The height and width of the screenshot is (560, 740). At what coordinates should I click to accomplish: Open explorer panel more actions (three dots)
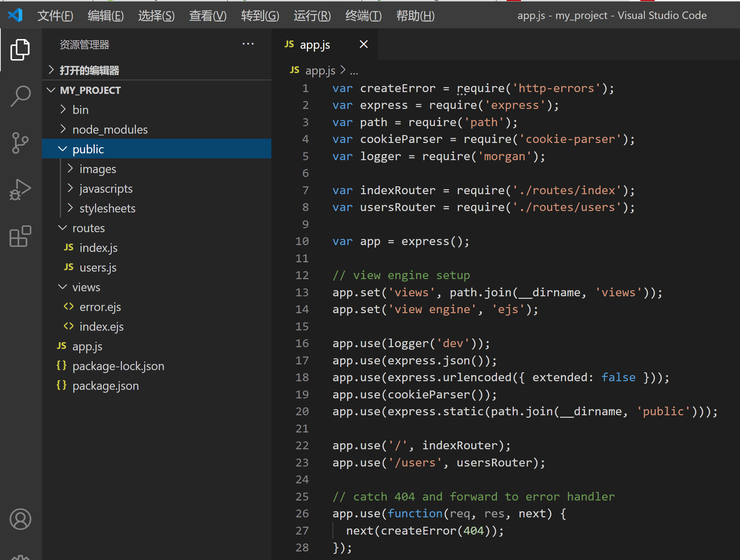[x=248, y=44]
